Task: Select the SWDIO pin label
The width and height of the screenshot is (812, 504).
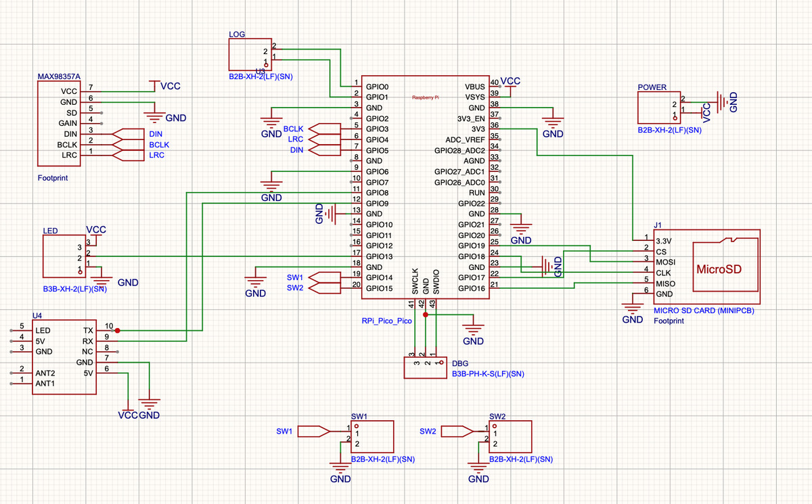Action: (436, 281)
